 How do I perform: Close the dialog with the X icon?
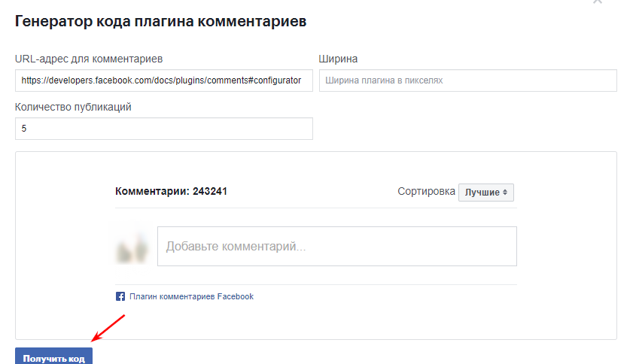[598, 2]
